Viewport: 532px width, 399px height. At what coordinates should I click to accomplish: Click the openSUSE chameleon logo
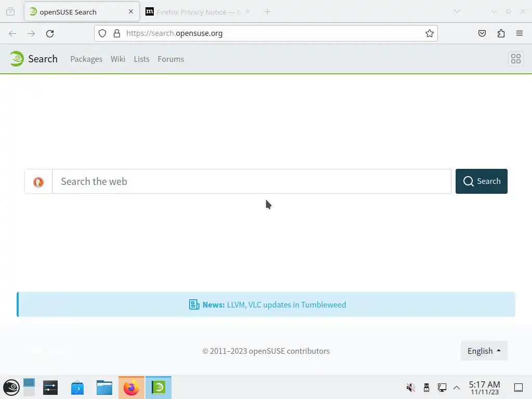(17, 59)
